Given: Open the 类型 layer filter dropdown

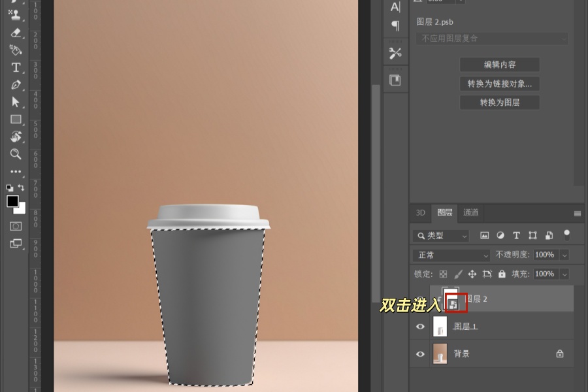Looking at the screenshot, I should [441, 236].
